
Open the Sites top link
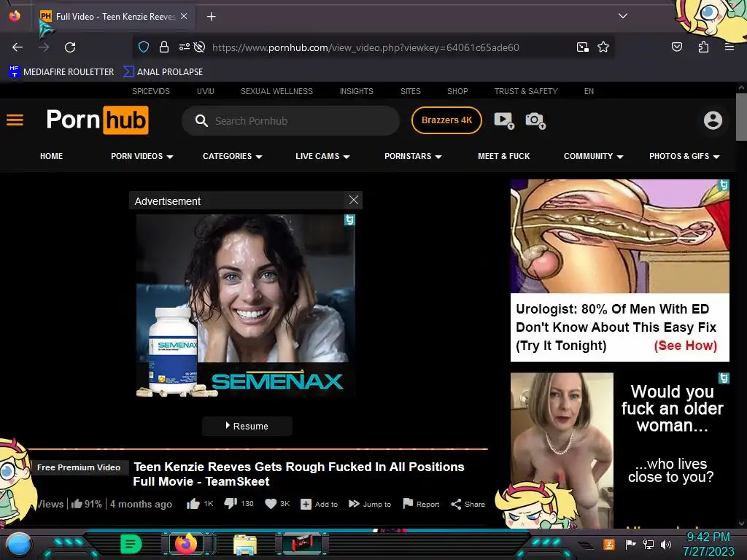coord(411,91)
